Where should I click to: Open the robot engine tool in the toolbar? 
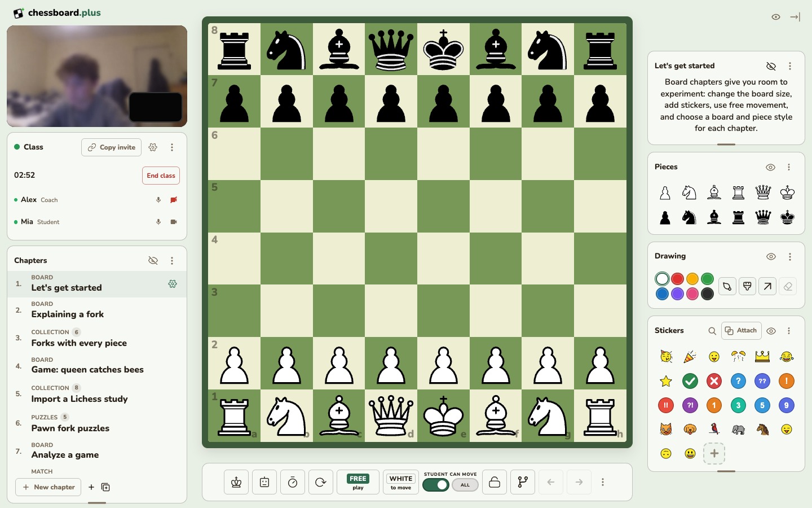(x=264, y=482)
